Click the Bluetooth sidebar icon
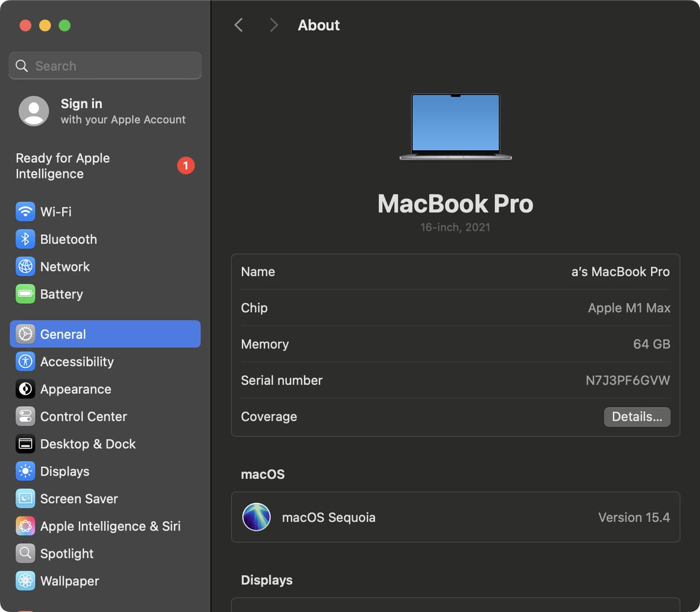Image resolution: width=700 pixels, height=612 pixels. [x=25, y=239]
